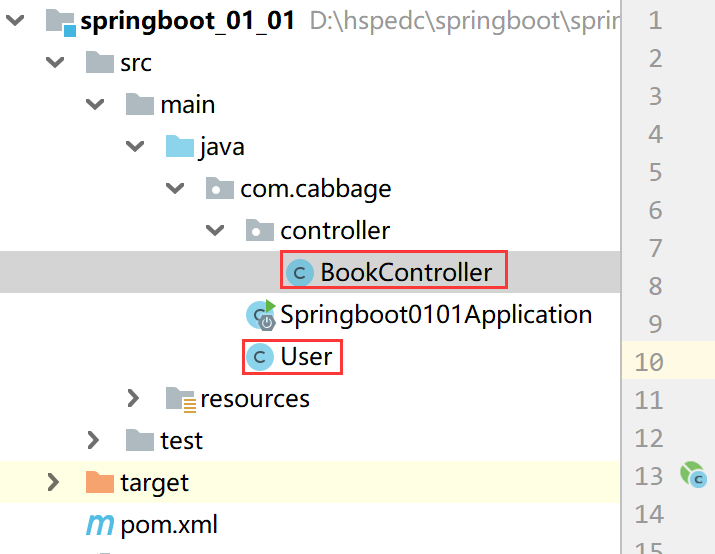Click the orange target folder icon
The height and width of the screenshot is (554, 715).
[100, 483]
